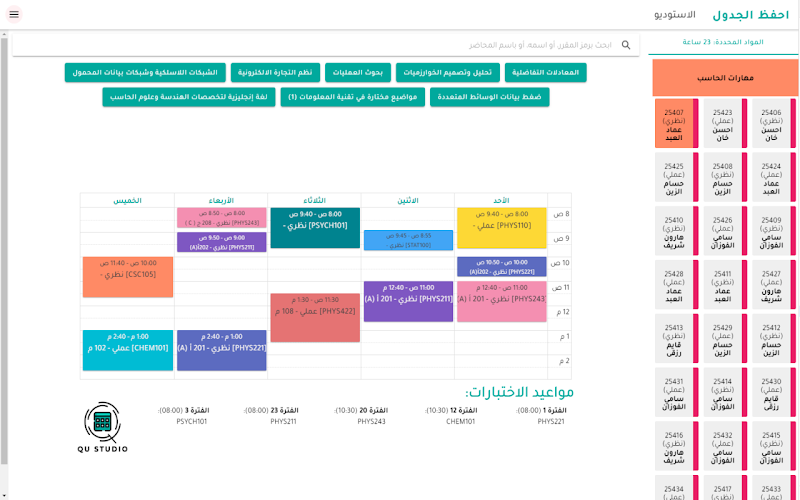
Task: Select chip لغة إنجليزية لتخصصات الهندسة وعلوم الحاسب
Action: pyautogui.click(x=189, y=97)
